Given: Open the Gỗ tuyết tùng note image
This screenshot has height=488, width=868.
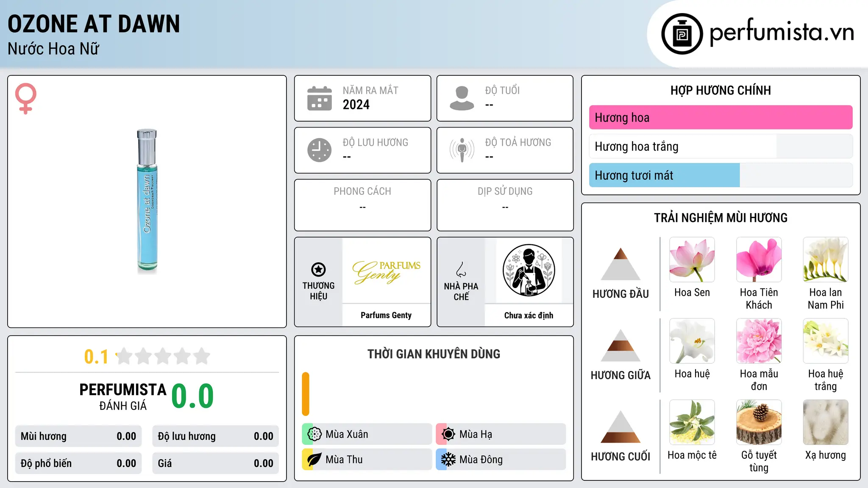Looking at the screenshot, I should pyautogui.click(x=759, y=422).
